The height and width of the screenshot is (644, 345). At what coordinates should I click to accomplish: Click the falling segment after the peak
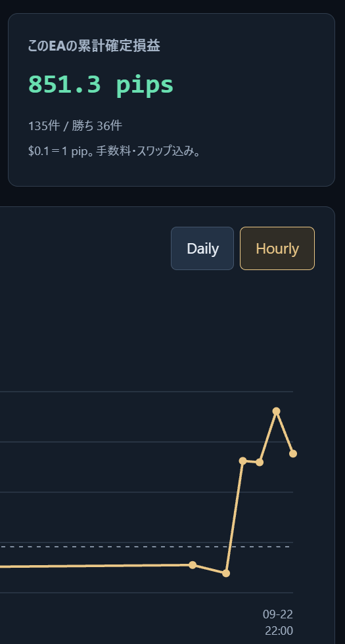[285, 432]
